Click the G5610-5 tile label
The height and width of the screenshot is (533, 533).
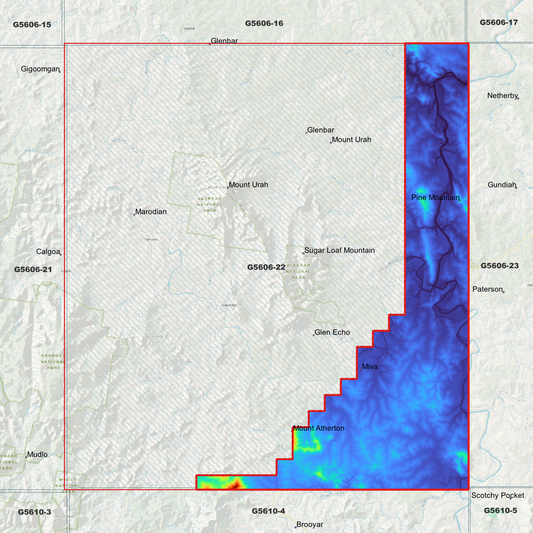(501, 510)
